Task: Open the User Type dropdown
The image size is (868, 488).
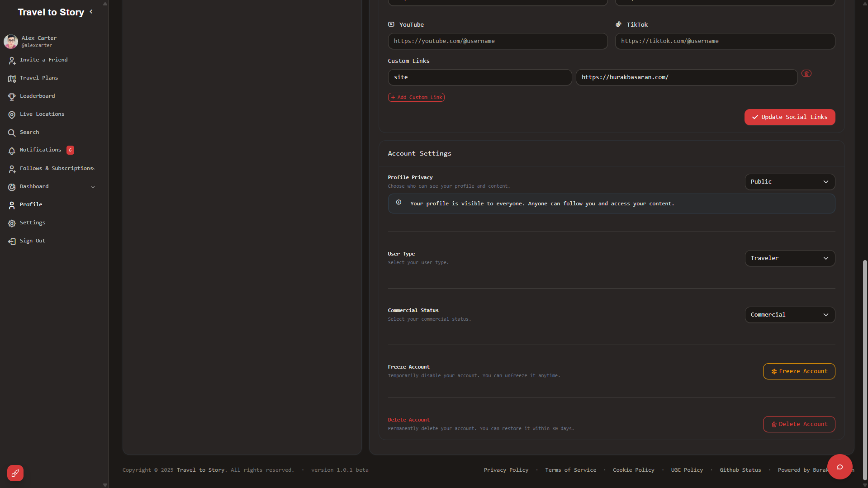Action: (x=789, y=258)
